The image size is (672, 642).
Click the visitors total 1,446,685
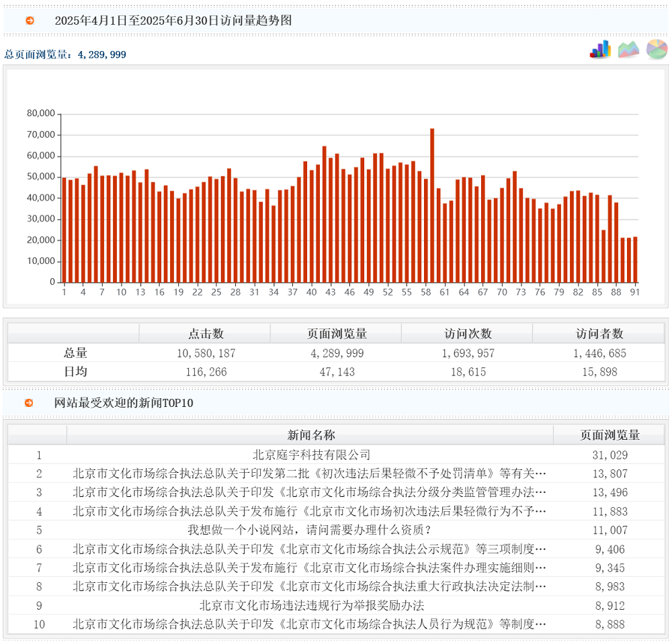point(599,353)
